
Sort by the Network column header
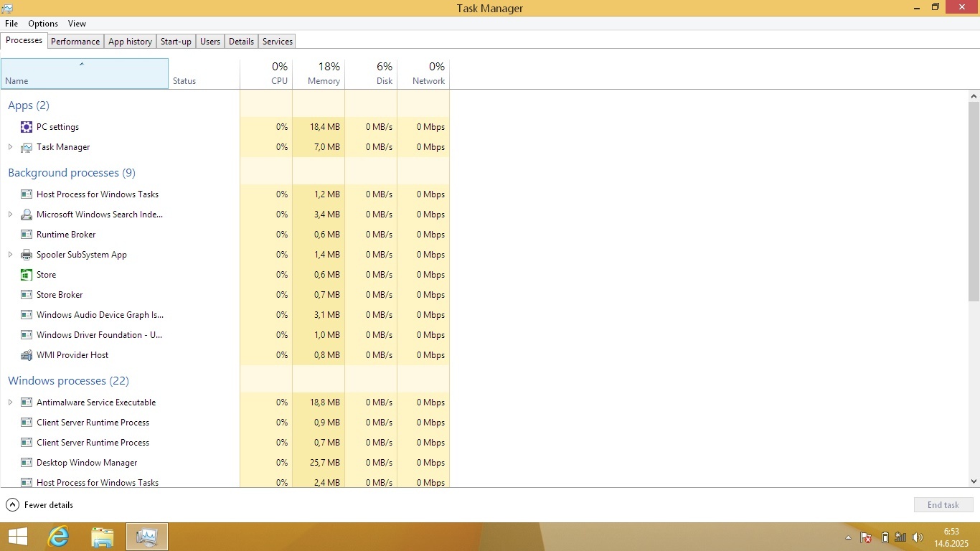click(423, 74)
